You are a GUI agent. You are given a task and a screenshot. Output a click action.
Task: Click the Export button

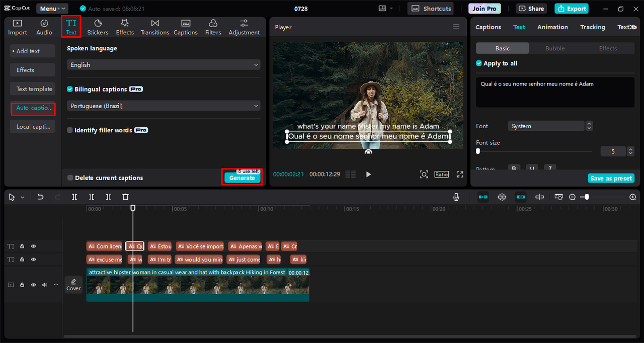point(571,9)
